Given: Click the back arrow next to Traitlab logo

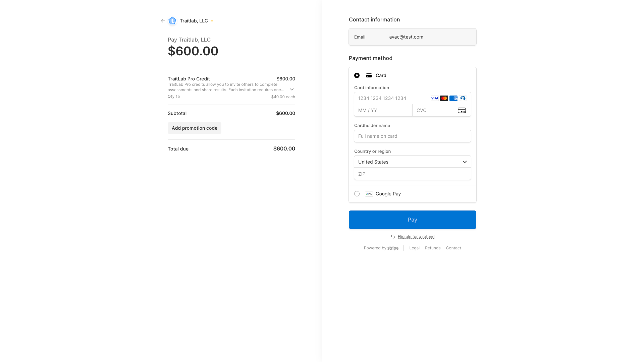Looking at the screenshot, I should click(163, 21).
